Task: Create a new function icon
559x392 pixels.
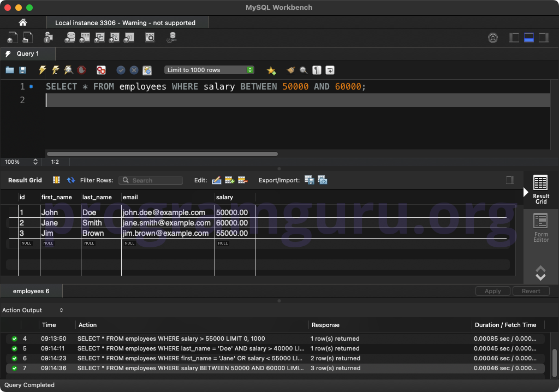Action: coord(129,38)
